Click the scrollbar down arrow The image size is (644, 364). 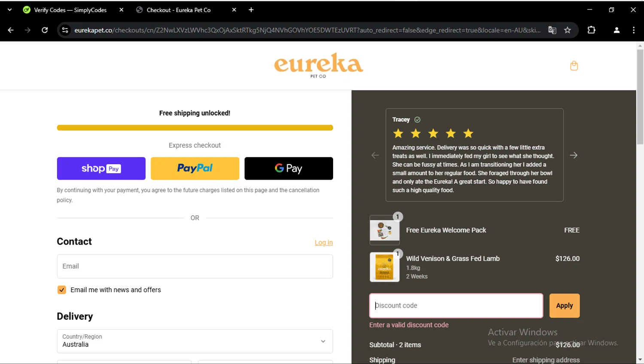(x=640, y=360)
